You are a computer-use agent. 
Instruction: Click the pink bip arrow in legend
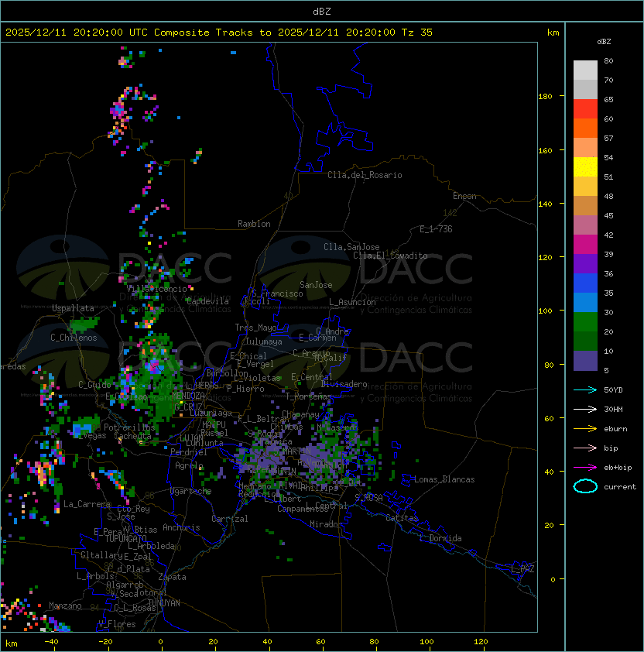click(585, 448)
